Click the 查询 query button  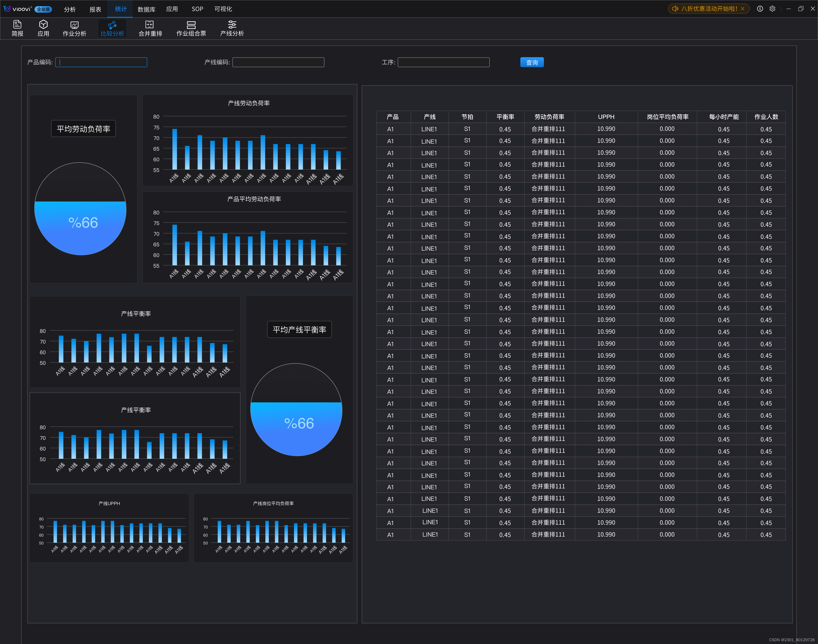531,62
